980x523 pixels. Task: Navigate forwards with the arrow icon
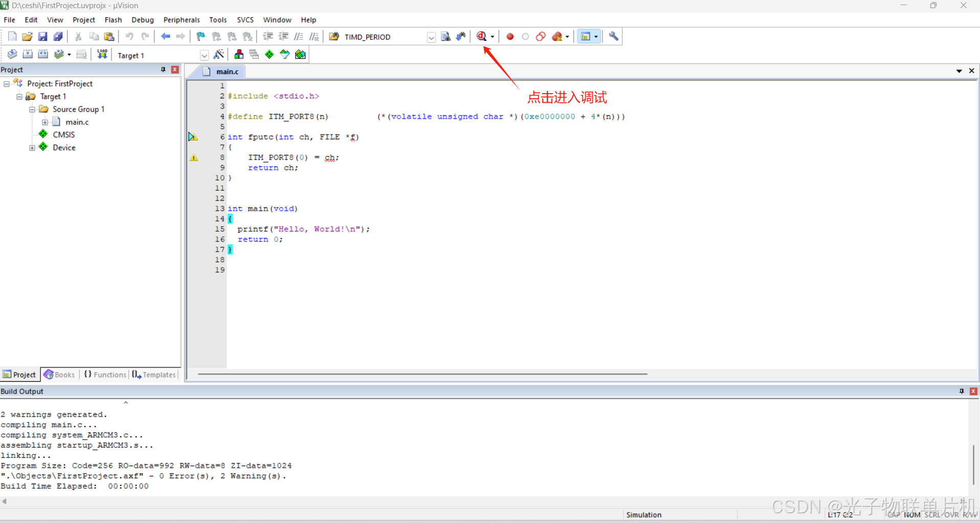(181, 36)
